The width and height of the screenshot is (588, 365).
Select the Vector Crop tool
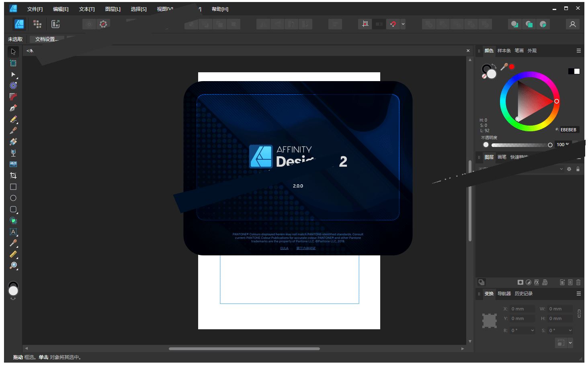point(13,175)
